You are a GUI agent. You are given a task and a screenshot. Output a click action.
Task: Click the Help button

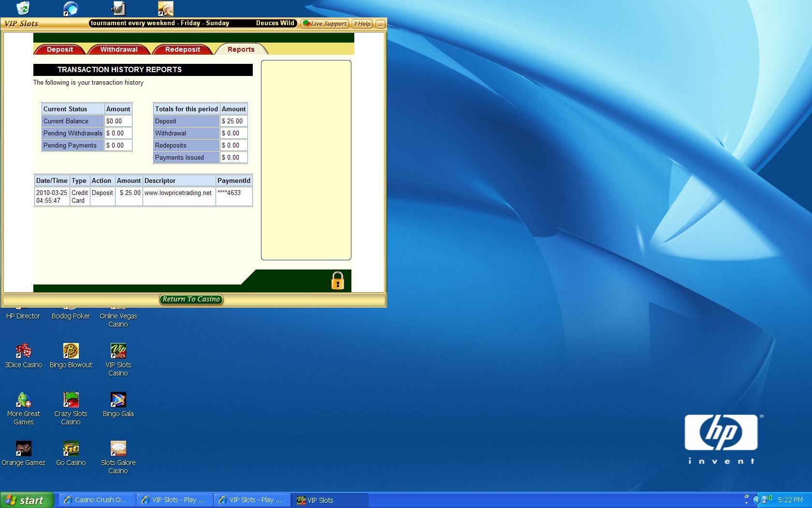(362, 24)
